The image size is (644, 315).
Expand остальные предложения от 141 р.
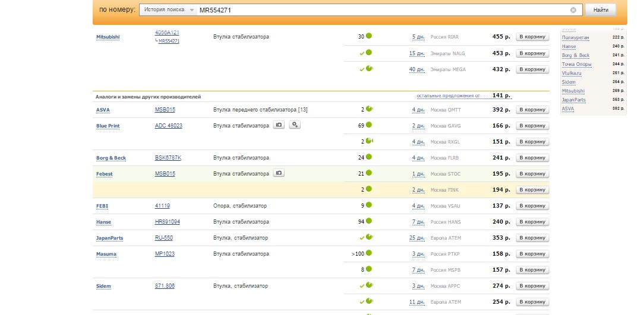(447, 96)
